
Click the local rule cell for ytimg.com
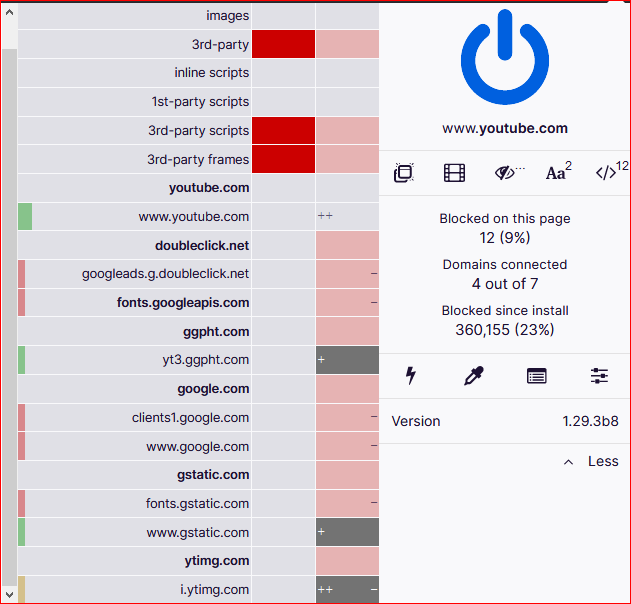(x=347, y=561)
